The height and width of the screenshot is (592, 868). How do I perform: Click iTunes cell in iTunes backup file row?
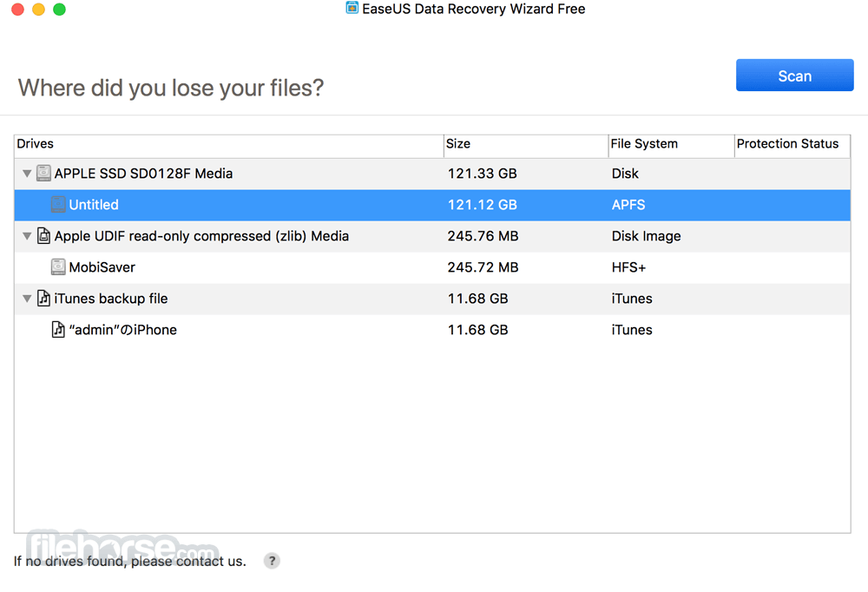coord(632,299)
